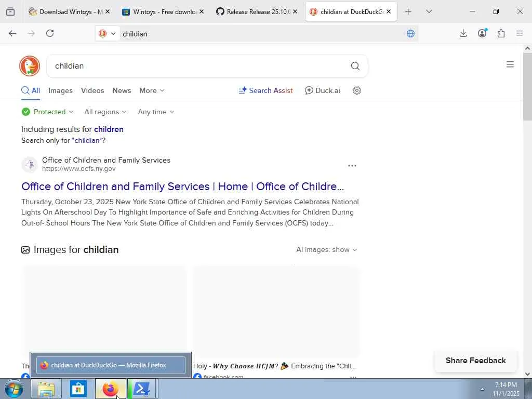Open the search engine selector in address bar
Image resolution: width=532 pixels, height=399 pixels.
[x=107, y=34]
